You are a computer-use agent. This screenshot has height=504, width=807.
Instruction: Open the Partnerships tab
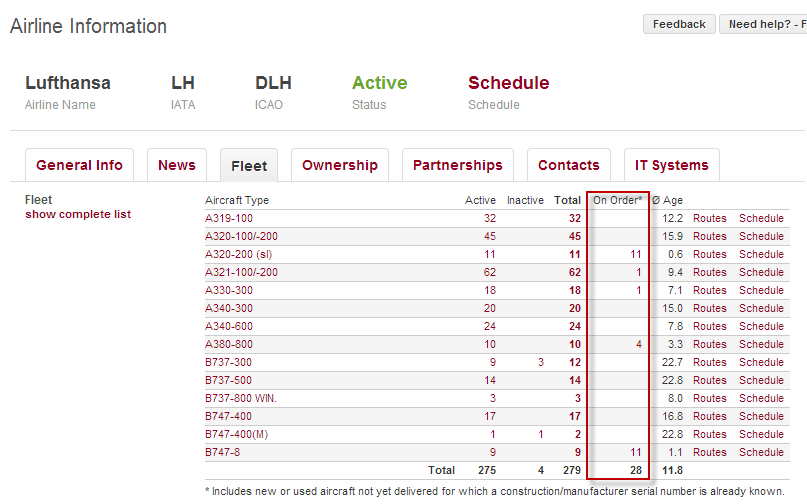coord(457,165)
